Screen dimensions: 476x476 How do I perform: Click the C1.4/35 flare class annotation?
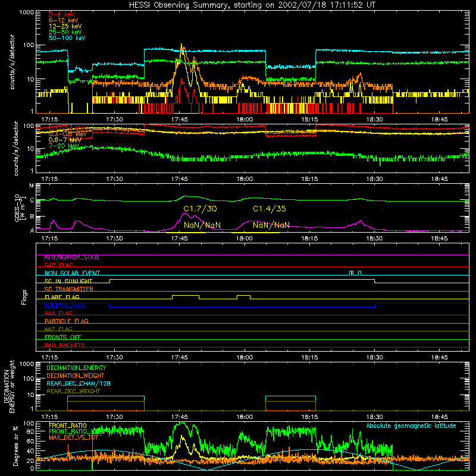[x=270, y=209]
